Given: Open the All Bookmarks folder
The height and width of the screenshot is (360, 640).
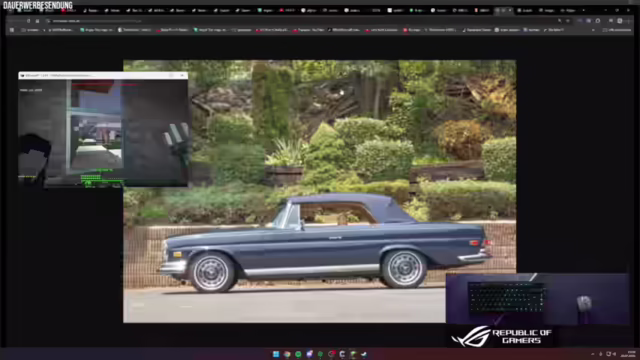Looking at the screenshot, I should pos(617,30).
